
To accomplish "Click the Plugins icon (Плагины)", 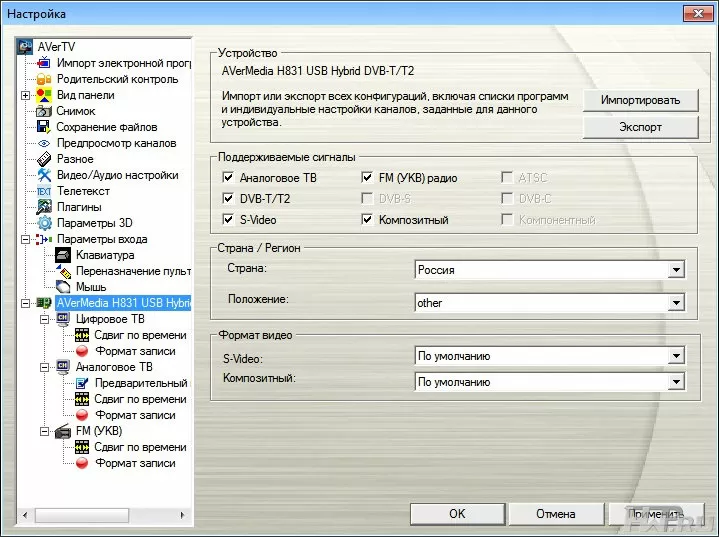I will coord(43,207).
